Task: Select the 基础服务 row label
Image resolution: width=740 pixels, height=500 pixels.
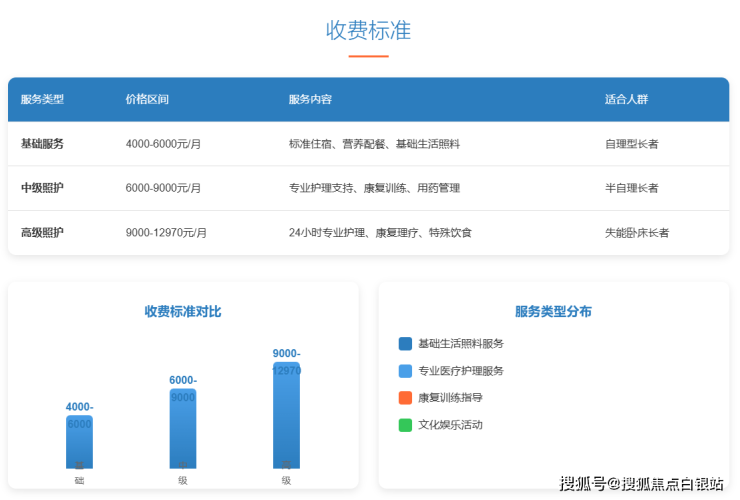Action: [42, 144]
